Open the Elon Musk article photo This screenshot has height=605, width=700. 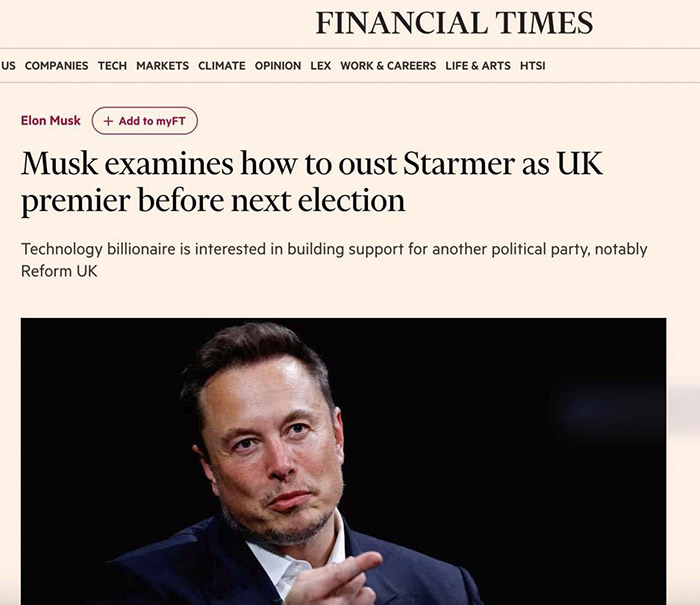(343, 460)
